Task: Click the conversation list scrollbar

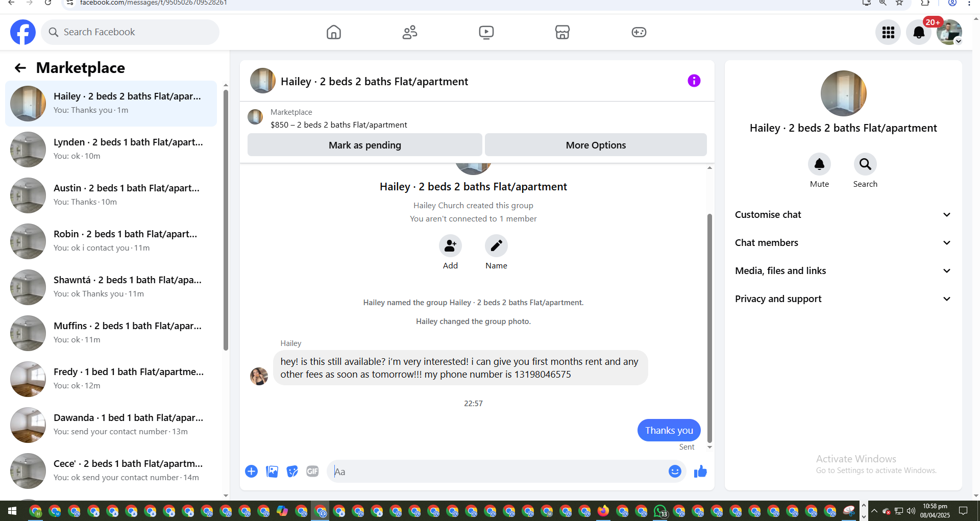Action: click(x=226, y=220)
